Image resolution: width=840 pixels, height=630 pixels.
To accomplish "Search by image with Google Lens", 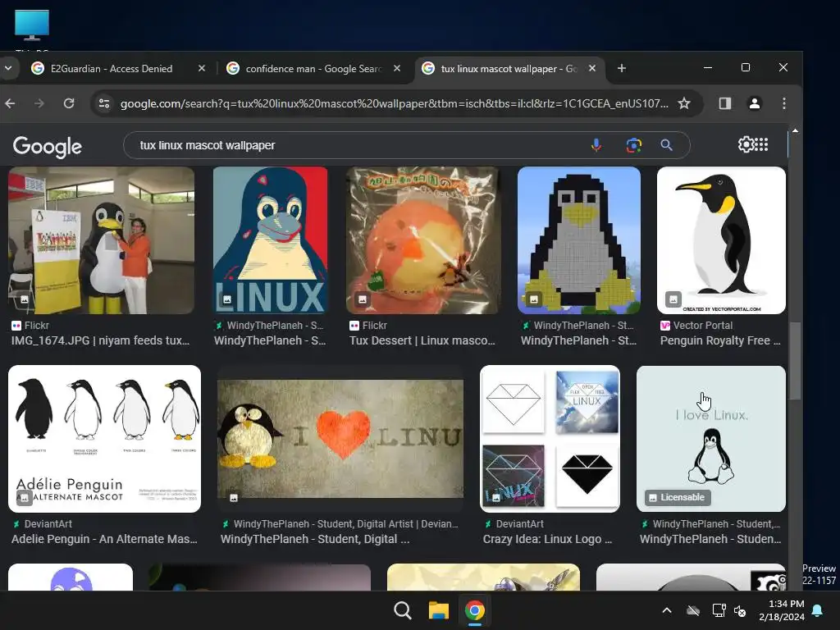I will pos(634,145).
